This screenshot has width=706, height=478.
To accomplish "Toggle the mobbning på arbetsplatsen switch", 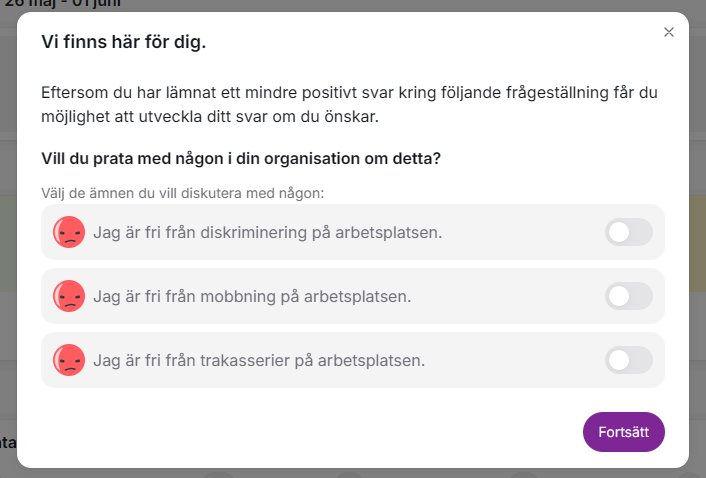I will pyautogui.click(x=629, y=296).
